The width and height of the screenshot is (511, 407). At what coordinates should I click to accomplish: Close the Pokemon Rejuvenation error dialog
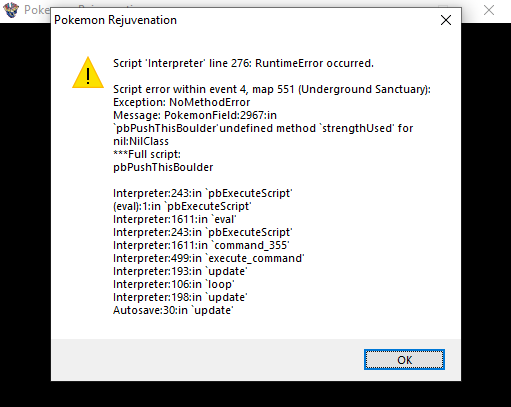[x=446, y=20]
